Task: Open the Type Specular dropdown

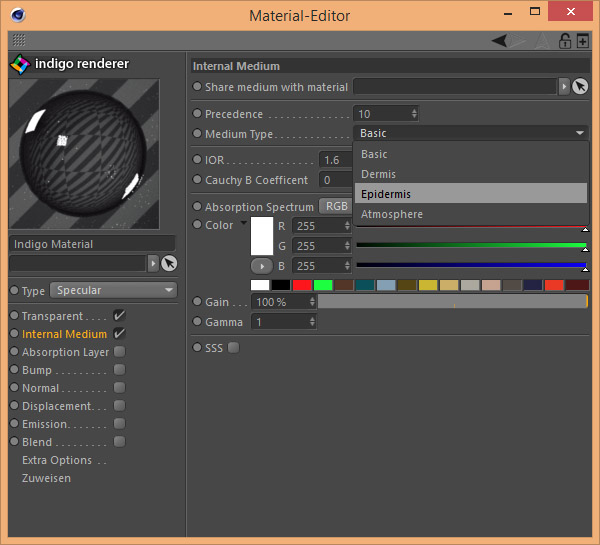Action: pyautogui.click(x=114, y=290)
